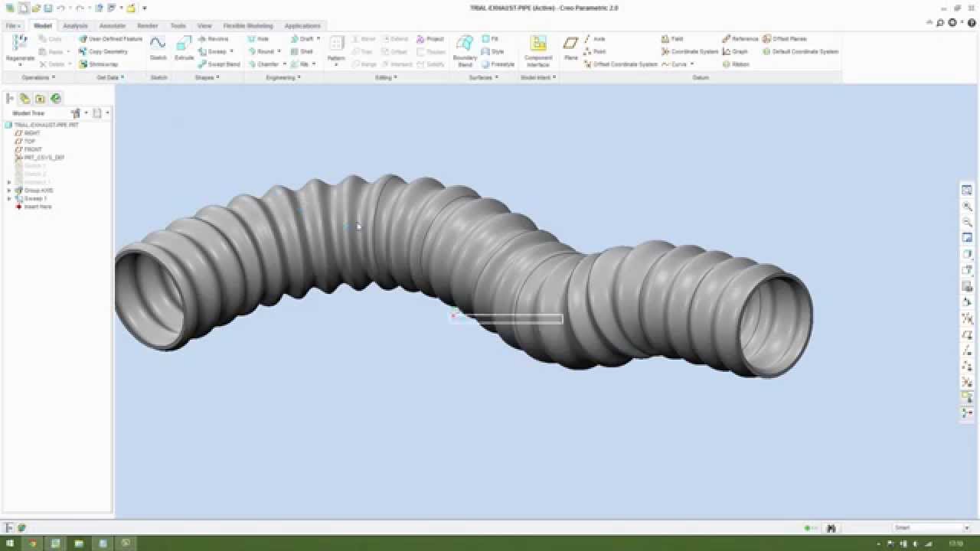
Task: Select the Freestyle surface tool
Action: point(498,64)
